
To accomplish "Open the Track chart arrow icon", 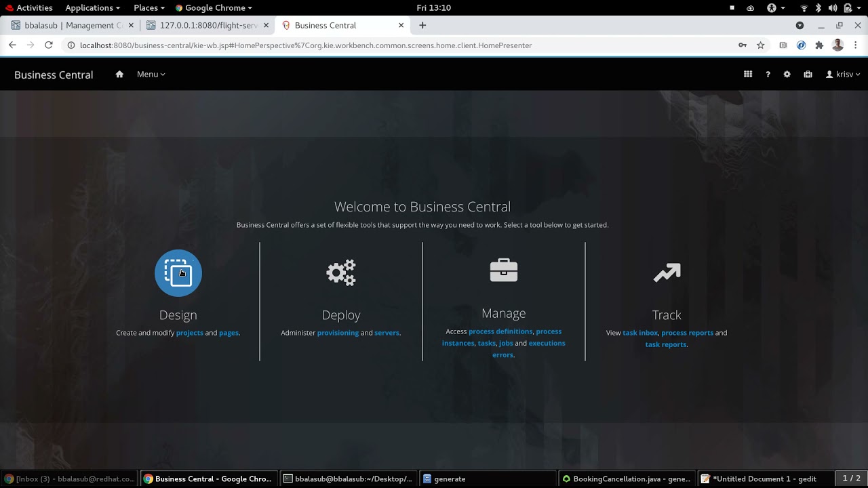I will click(x=667, y=273).
